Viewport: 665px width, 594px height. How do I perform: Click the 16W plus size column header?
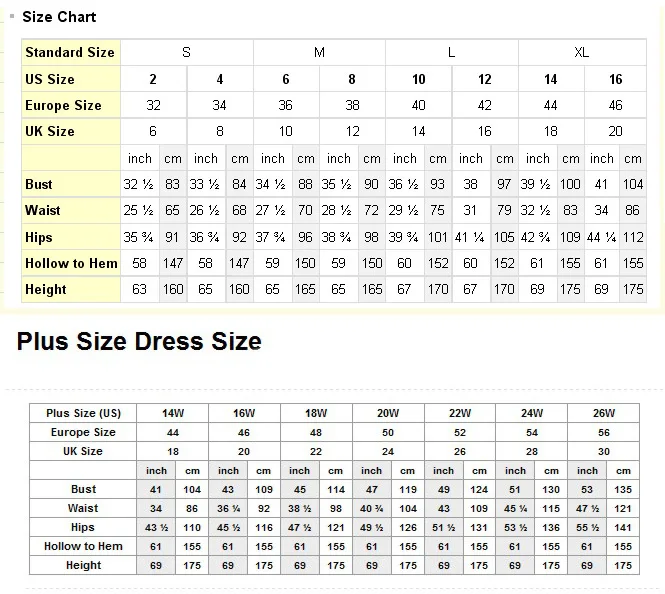244,413
